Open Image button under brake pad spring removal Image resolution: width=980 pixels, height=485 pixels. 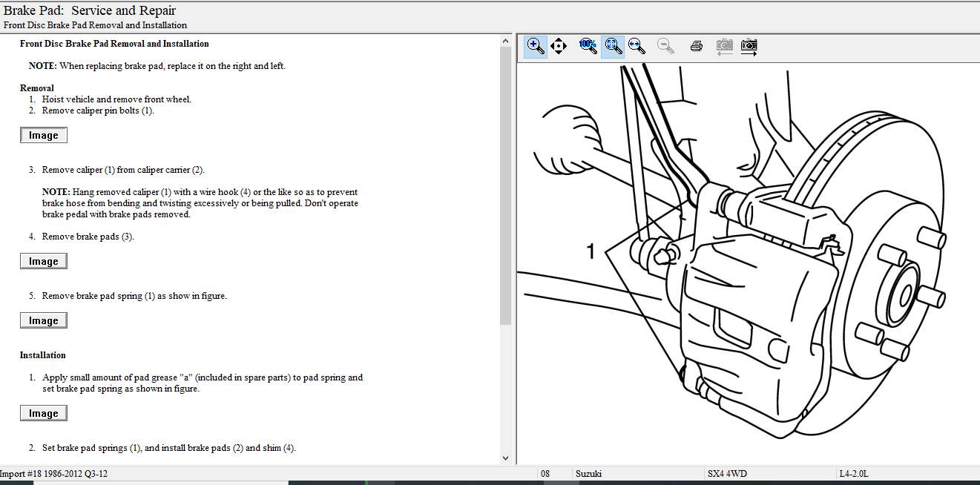(x=44, y=320)
